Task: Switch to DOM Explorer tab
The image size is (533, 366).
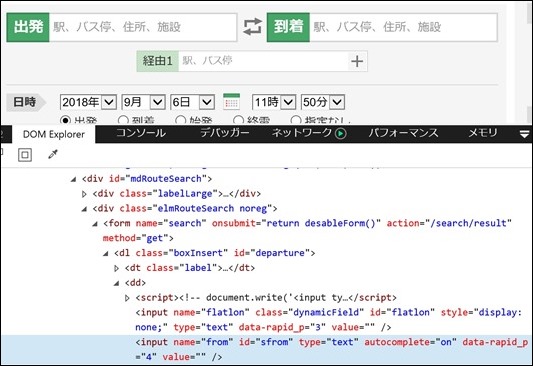Action: pyautogui.click(x=54, y=134)
